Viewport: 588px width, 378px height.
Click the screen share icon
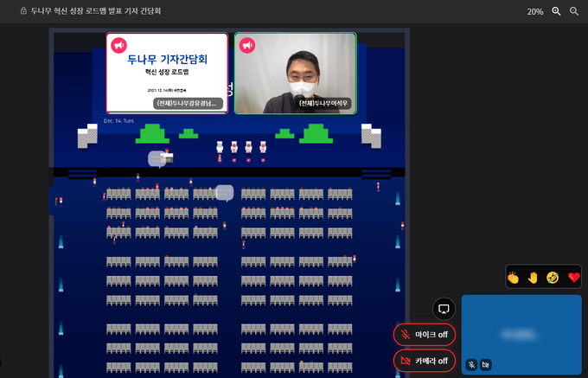444,308
